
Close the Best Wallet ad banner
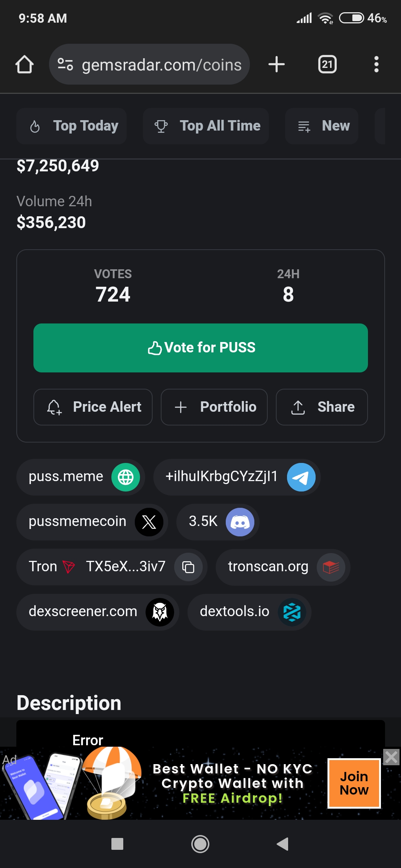click(x=391, y=757)
